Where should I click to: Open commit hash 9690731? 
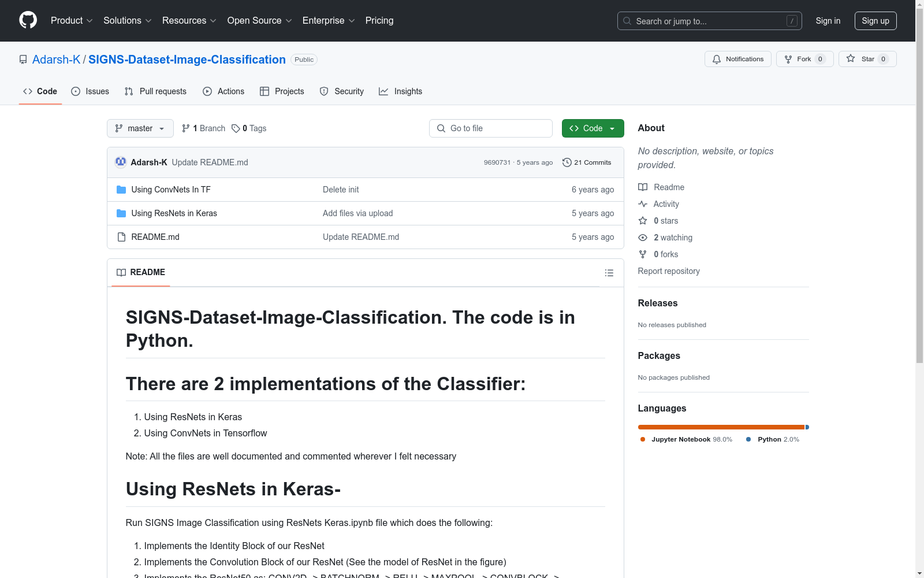(497, 162)
